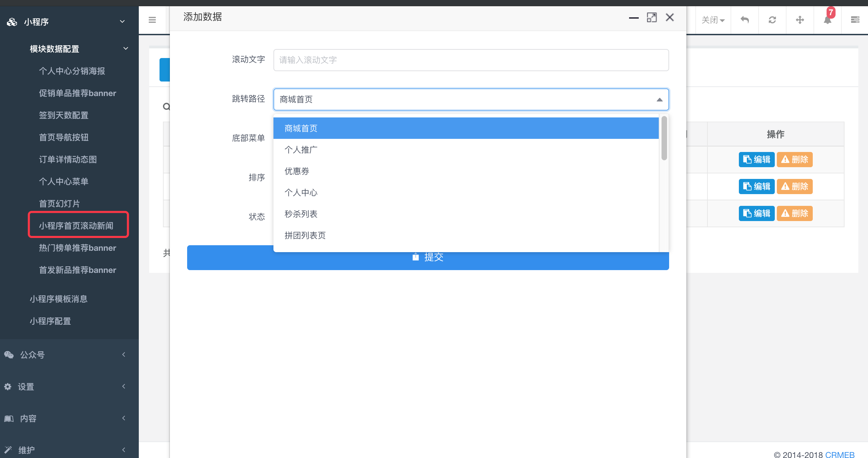Click the 维护 wand icon
This screenshot has height=458, width=868.
pyautogui.click(x=8, y=450)
